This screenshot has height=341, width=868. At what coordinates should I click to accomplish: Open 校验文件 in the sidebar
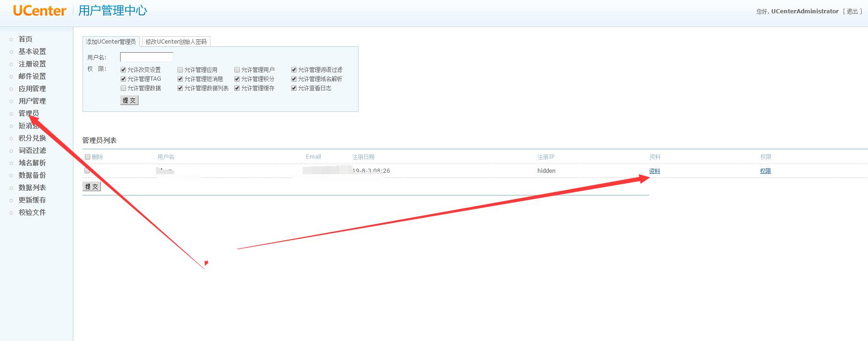tap(32, 212)
